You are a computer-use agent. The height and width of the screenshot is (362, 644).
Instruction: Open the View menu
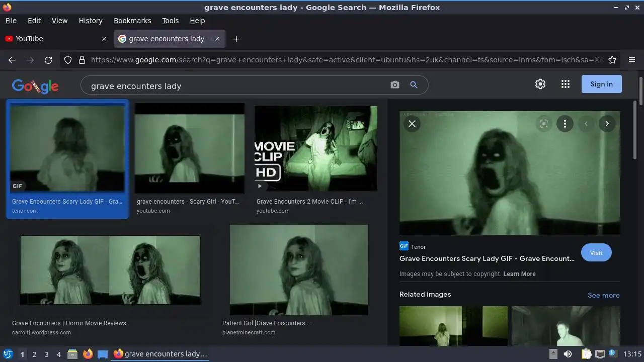[59, 21]
